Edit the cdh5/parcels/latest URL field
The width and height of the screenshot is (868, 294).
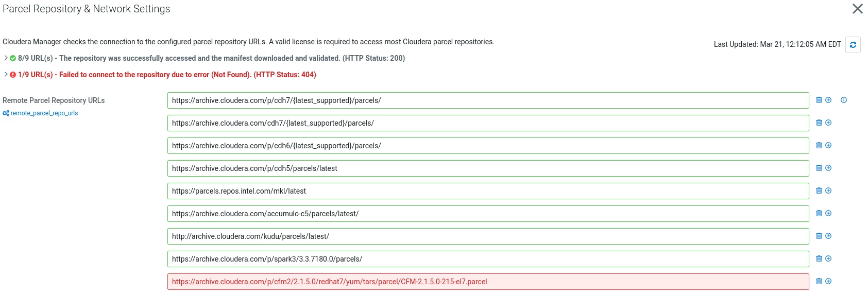point(488,168)
